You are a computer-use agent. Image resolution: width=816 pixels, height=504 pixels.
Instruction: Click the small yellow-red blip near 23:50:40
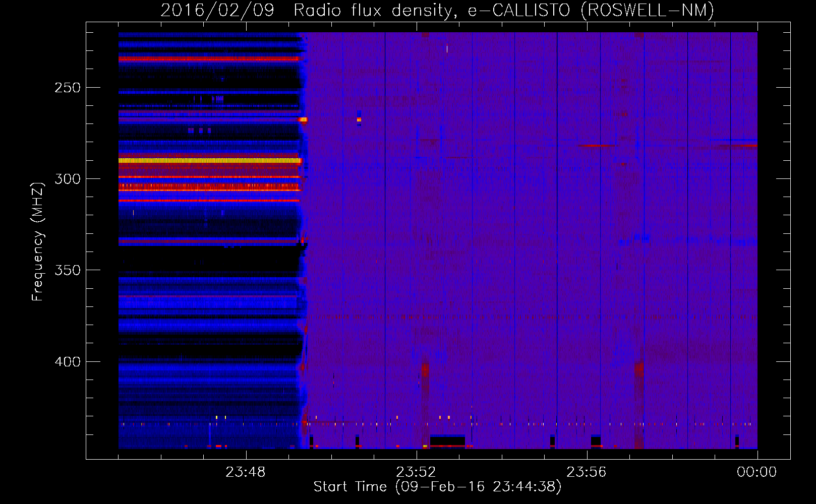click(x=359, y=120)
